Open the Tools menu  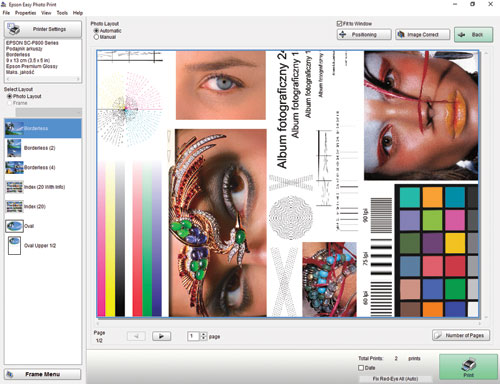click(x=62, y=13)
